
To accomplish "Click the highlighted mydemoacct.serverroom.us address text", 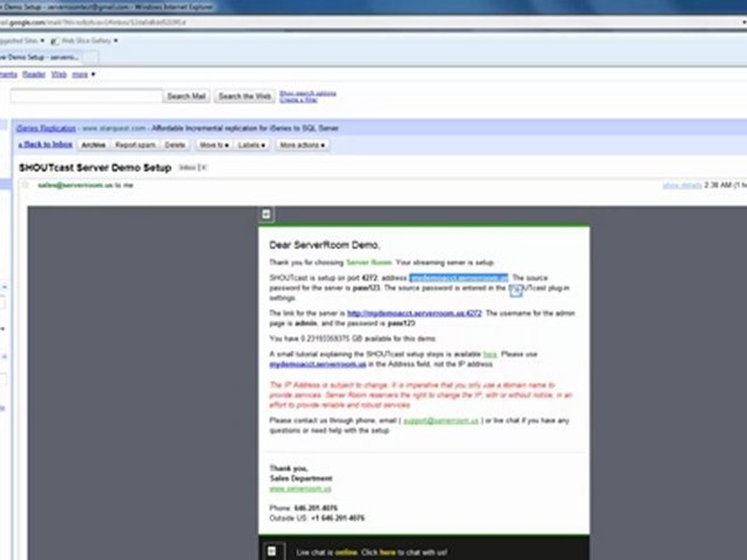I will click(x=459, y=278).
